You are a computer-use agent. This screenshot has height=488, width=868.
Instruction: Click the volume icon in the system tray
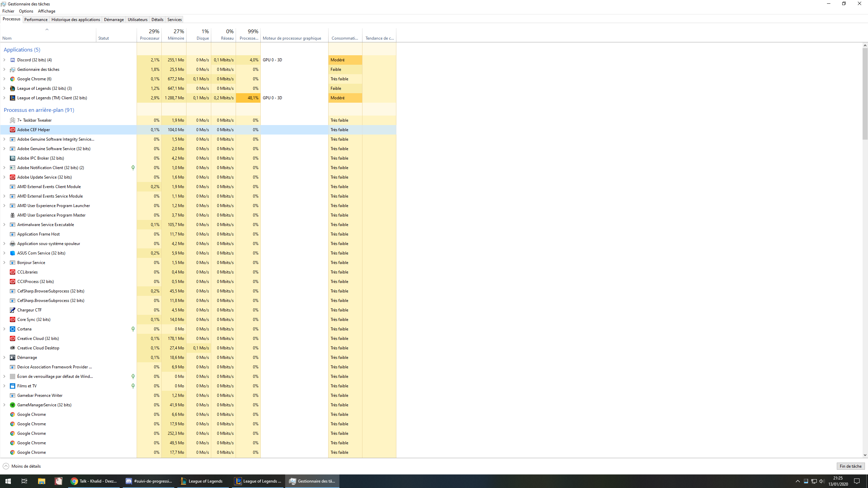822,481
